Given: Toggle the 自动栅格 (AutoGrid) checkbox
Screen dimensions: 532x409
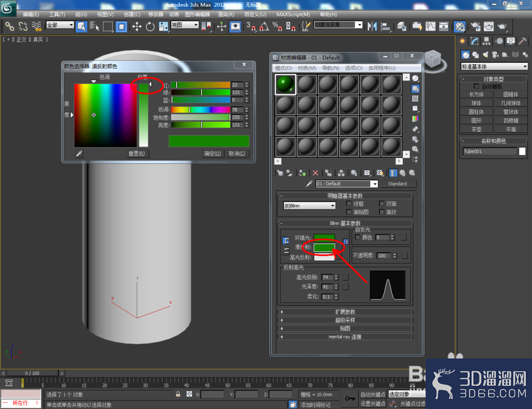Looking at the screenshot, I should (476, 86).
